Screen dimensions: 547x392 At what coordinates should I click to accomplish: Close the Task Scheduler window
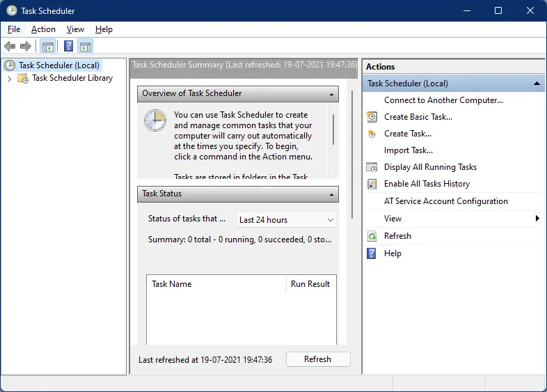[530, 10]
